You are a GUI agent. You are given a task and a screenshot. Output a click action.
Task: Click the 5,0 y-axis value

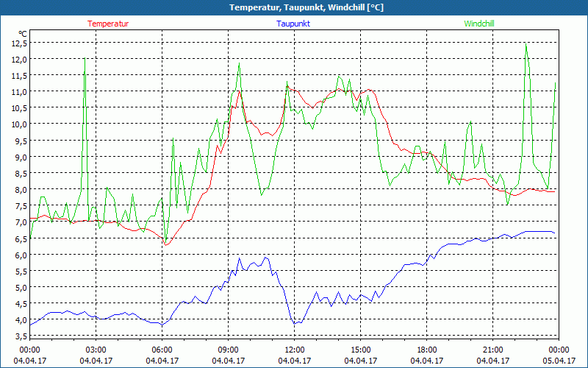coord(21,287)
